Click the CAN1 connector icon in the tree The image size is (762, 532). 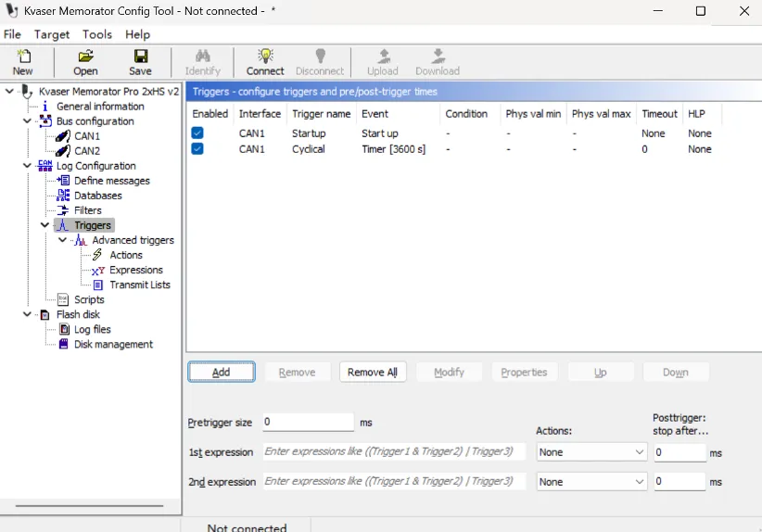pyautogui.click(x=63, y=136)
